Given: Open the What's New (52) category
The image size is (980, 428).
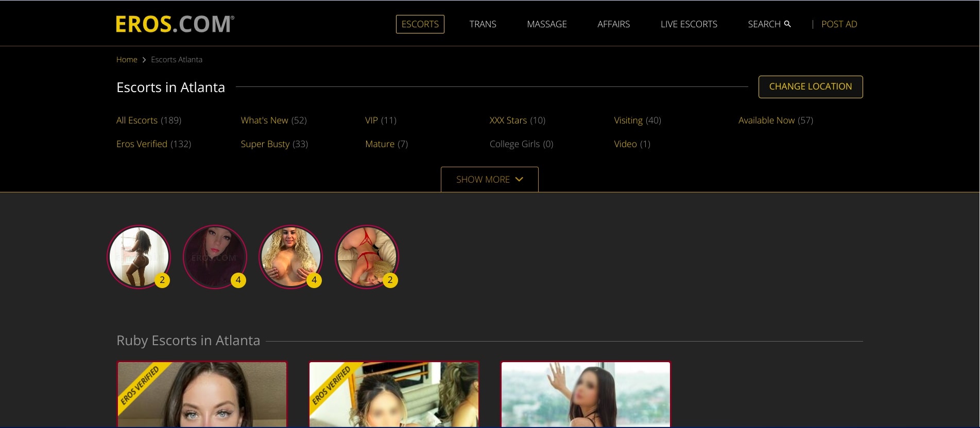Looking at the screenshot, I should point(274,120).
